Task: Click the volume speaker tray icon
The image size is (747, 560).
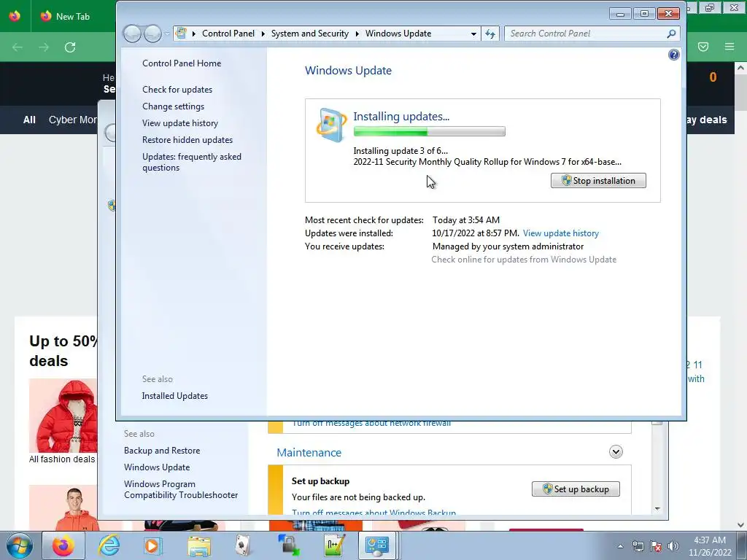Action: point(673,546)
